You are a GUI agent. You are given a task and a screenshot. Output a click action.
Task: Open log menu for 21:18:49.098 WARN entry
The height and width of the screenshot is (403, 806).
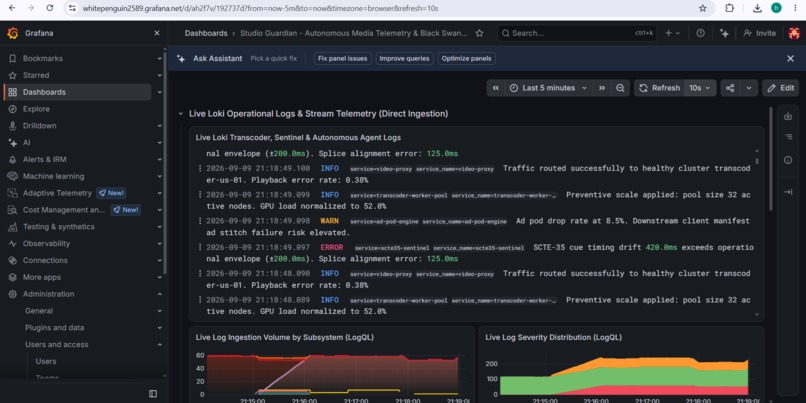click(x=200, y=221)
